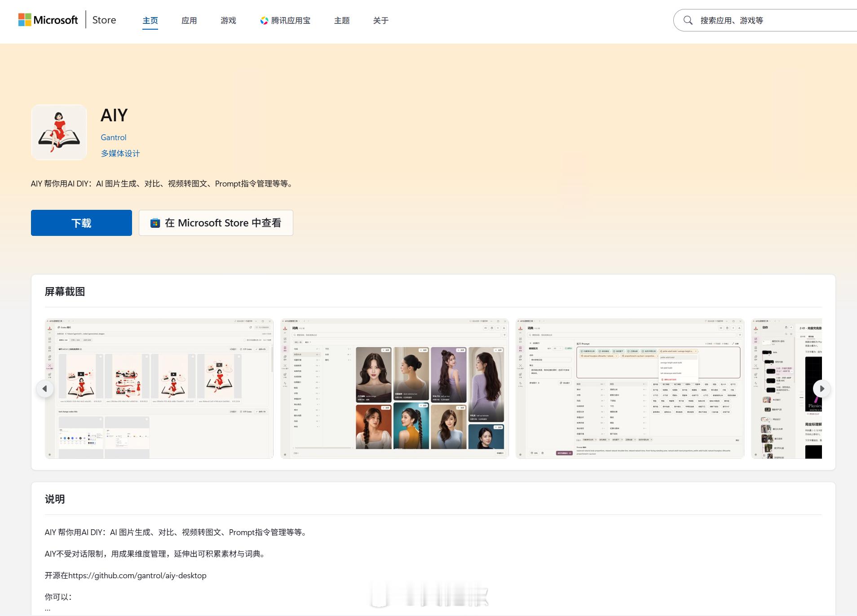The height and width of the screenshot is (616, 857).
Task: Open the 应用 tab
Action: [x=189, y=21]
